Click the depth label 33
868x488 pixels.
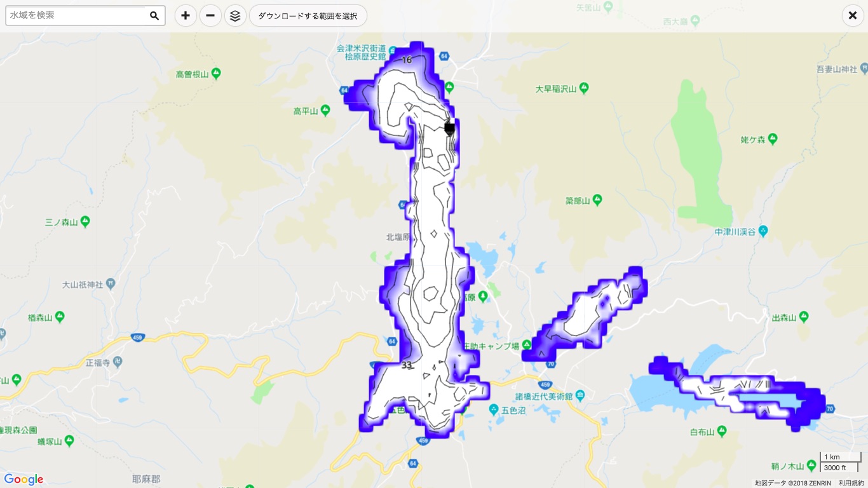click(x=407, y=365)
